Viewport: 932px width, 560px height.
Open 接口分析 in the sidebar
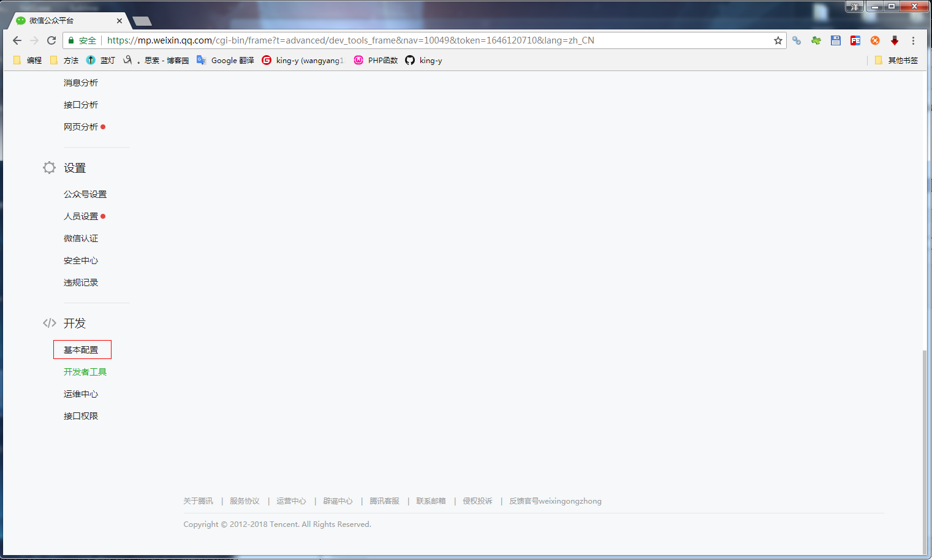point(81,105)
